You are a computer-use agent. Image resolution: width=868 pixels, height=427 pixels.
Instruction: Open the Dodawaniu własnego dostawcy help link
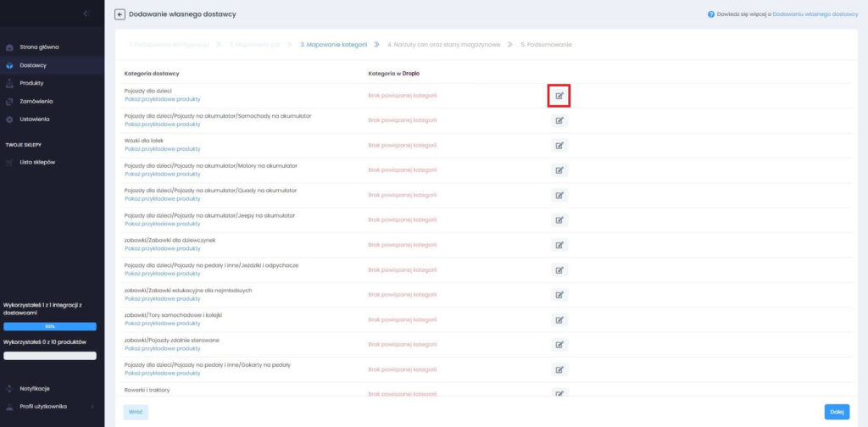pyautogui.click(x=815, y=14)
